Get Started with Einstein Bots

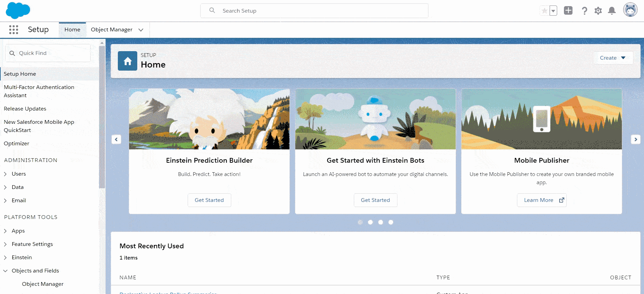pyautogui.click(x=376, y=200)
